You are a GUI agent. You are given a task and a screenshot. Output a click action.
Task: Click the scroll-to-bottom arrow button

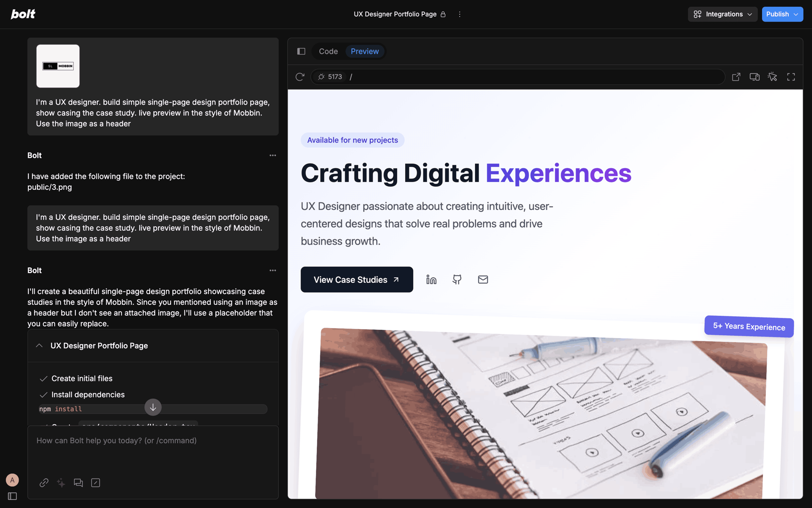tap(153, 407)
